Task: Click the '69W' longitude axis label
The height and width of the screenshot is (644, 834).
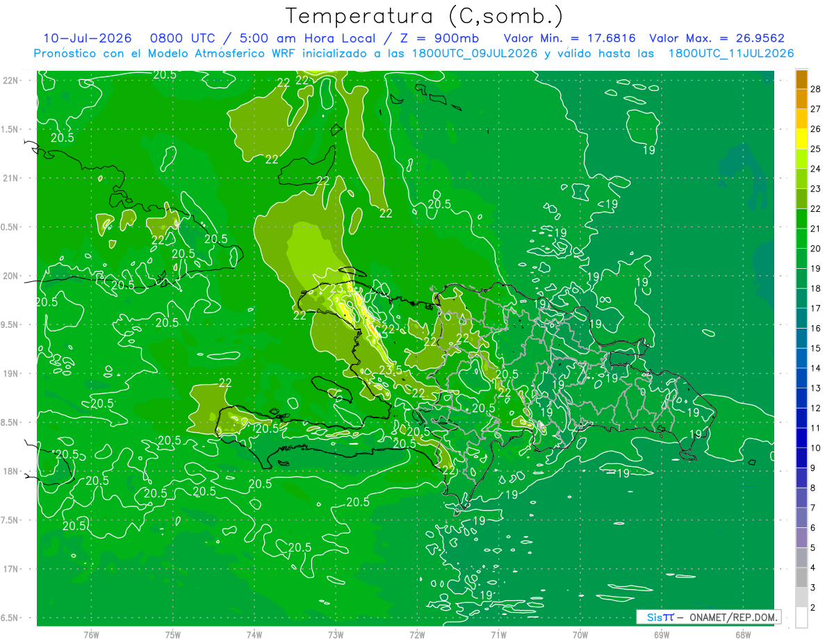Action: (662, 634)
